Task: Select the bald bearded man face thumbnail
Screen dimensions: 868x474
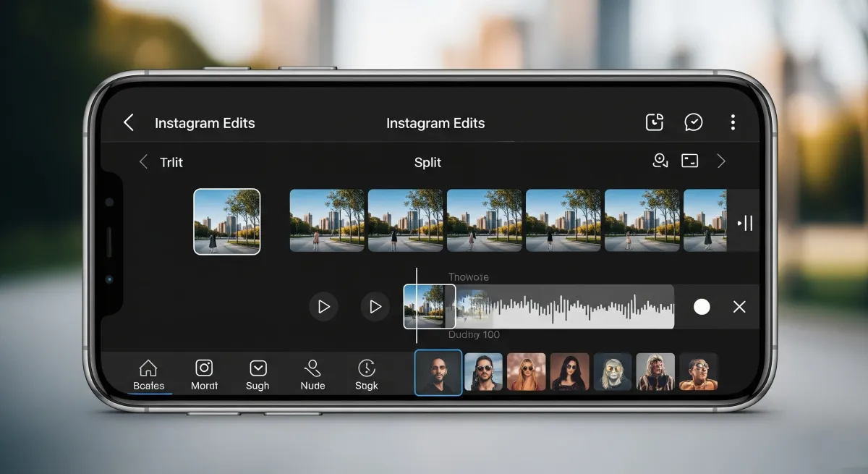Action: pyautogui.click(x=438, y=373)
